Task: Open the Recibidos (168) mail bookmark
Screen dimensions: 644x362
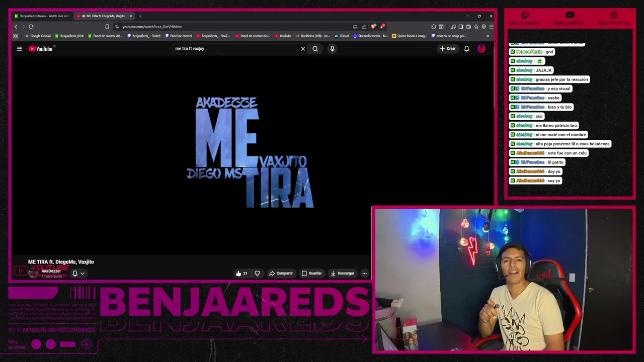Action: click(x=312, y=36)
